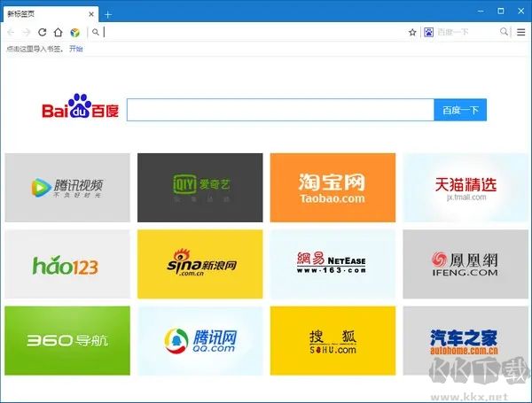This screenshot has height=403, width=532.
Task: Go to the home page icon
Action: tap(58, 32)
